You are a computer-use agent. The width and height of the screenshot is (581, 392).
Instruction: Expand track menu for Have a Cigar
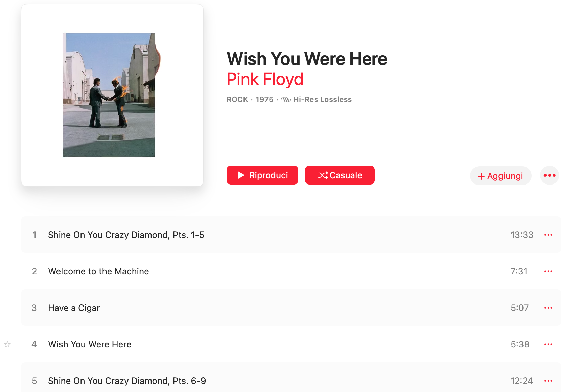[x=548, y=308]
